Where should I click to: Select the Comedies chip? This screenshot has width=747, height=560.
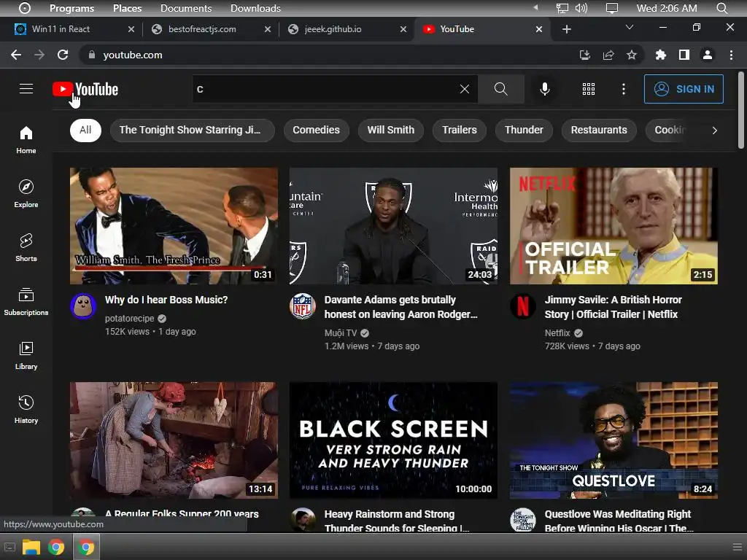pos(316,130)
